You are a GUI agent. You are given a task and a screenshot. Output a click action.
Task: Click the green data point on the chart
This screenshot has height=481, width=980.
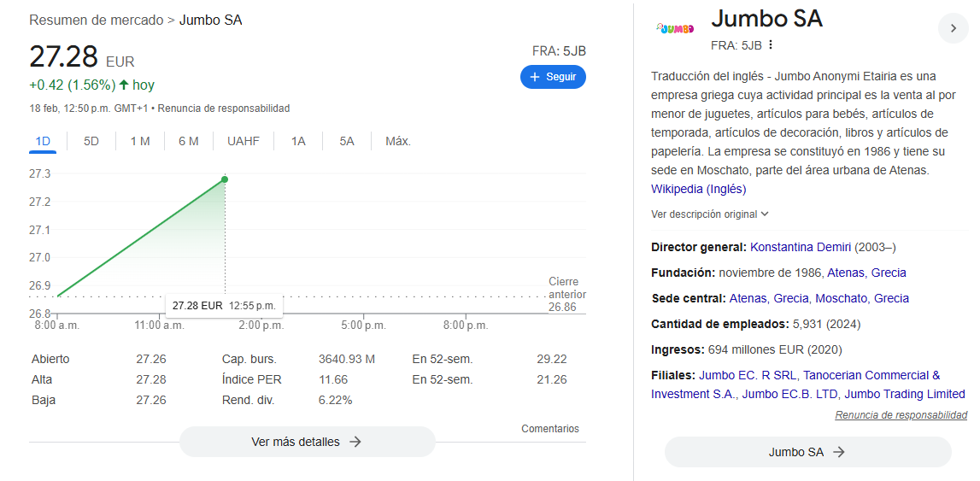pos(225,179)
